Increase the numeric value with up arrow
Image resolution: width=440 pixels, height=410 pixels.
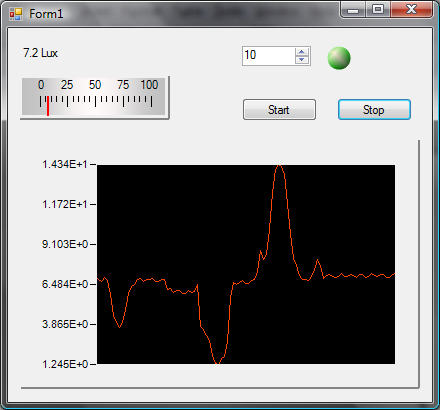click(302, 52)
